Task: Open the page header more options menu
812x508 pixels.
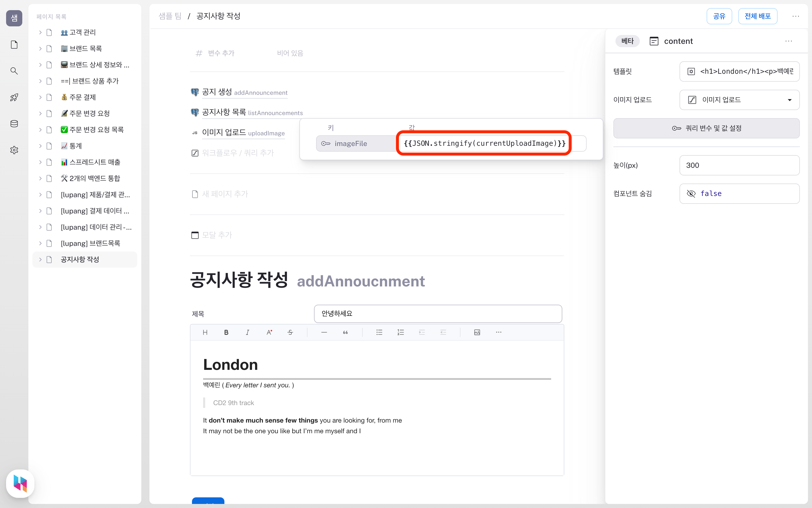Action: [796, 16]
